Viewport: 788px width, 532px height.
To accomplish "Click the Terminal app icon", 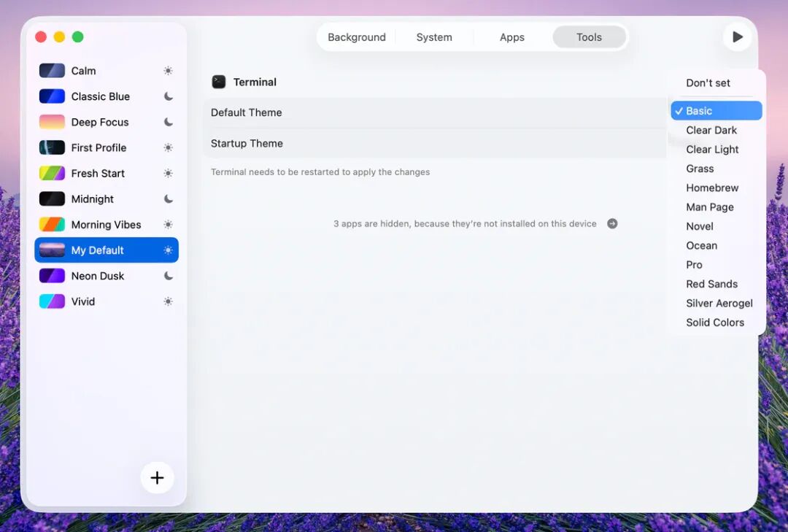I will tap(219, 82).
